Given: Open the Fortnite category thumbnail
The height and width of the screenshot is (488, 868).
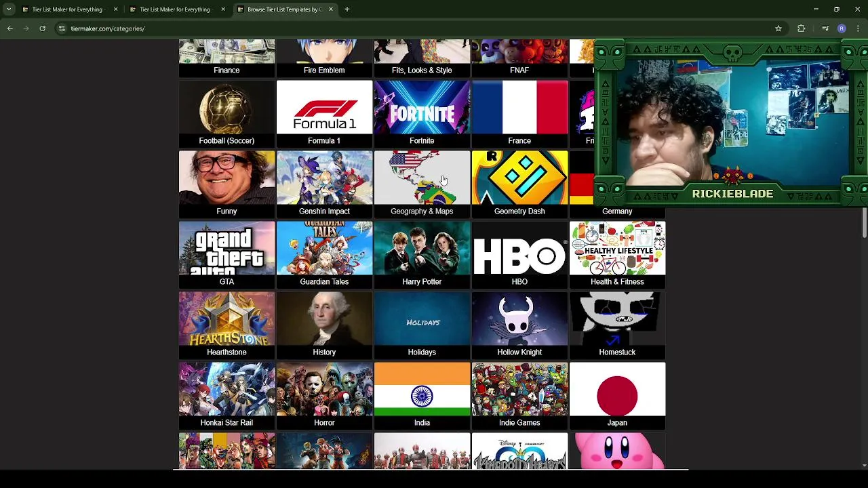Looking at the screenshot, I should (x=422, y=107).
